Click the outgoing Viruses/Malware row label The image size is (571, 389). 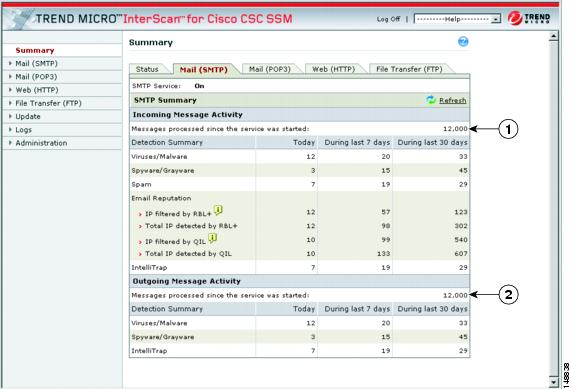159,323
